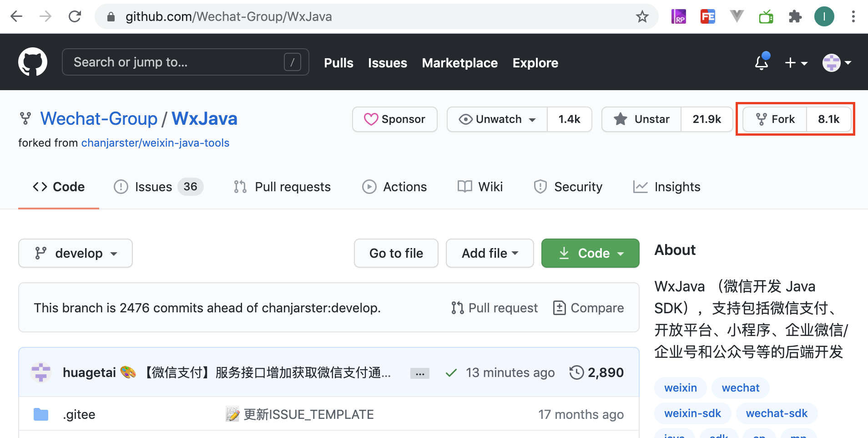Click the browser back arrow
Viewport: 868px width, 438px height.
click(16, 17)
